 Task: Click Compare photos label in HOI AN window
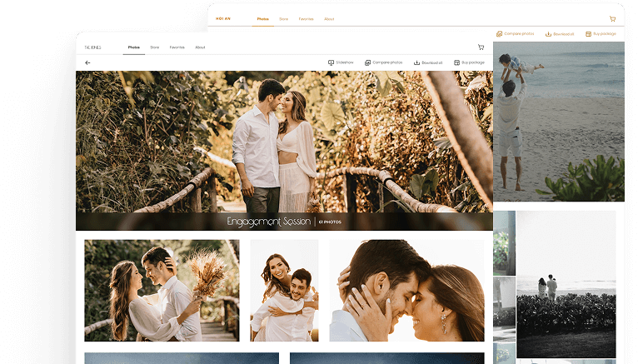(519, 34)
